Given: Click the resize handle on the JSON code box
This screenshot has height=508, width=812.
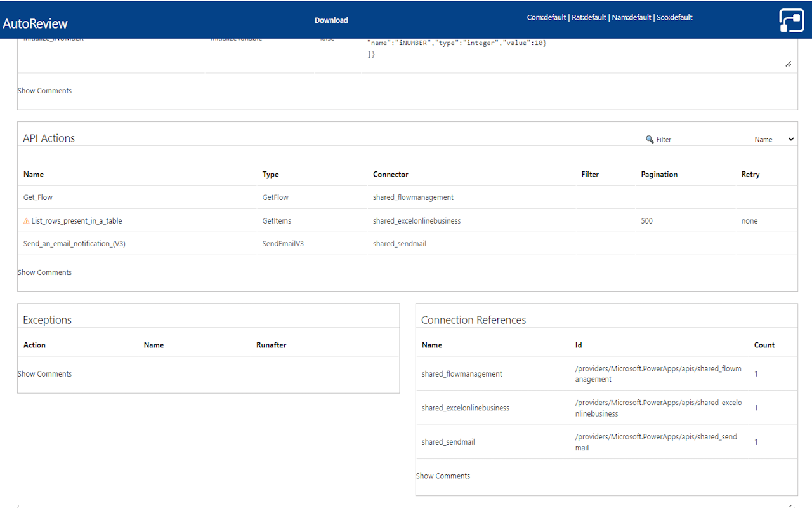Looking at the screenshot, I should 789,63.
